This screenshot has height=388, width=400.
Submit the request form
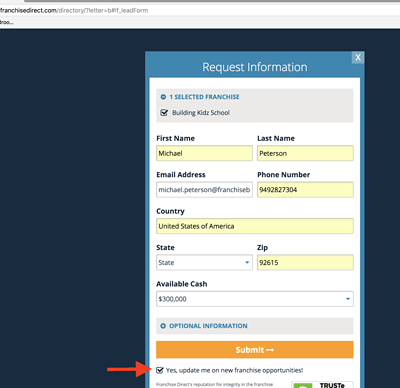click(x=255, y=350)
